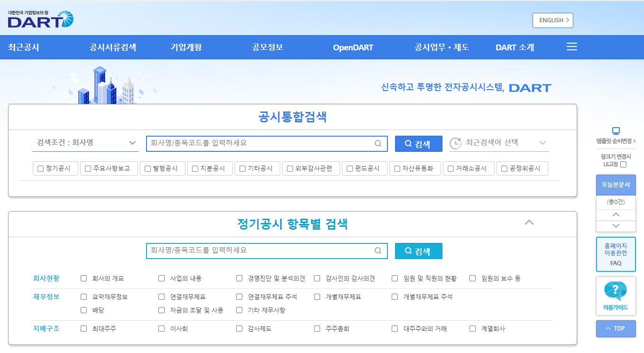Toggle the 창크기 변경시 UI고정 checkbox
This screenshot has height=353, width=644.
click(624, 165)
